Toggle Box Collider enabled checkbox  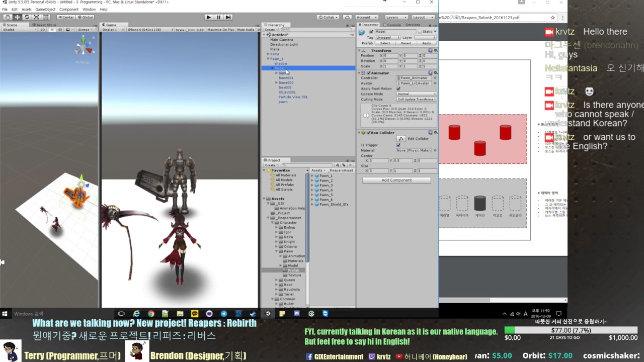368,133
